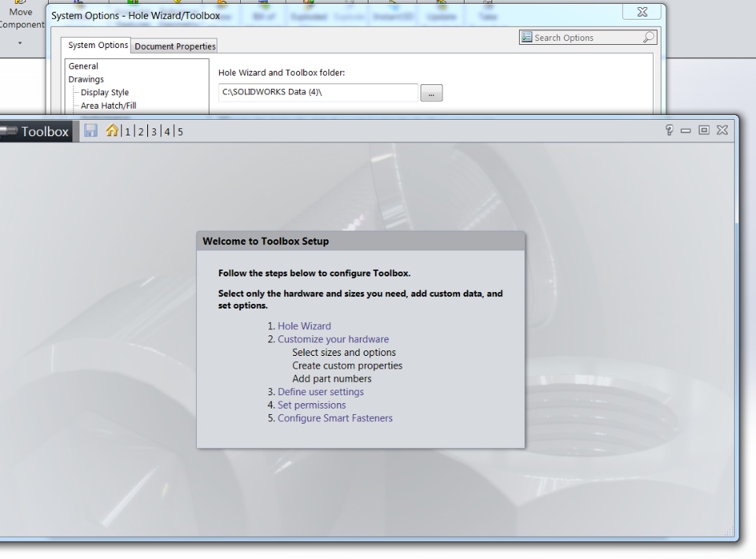Screen dimensions: 756x559
Task: Open the Define user settings link
Action: pos(321,392)
